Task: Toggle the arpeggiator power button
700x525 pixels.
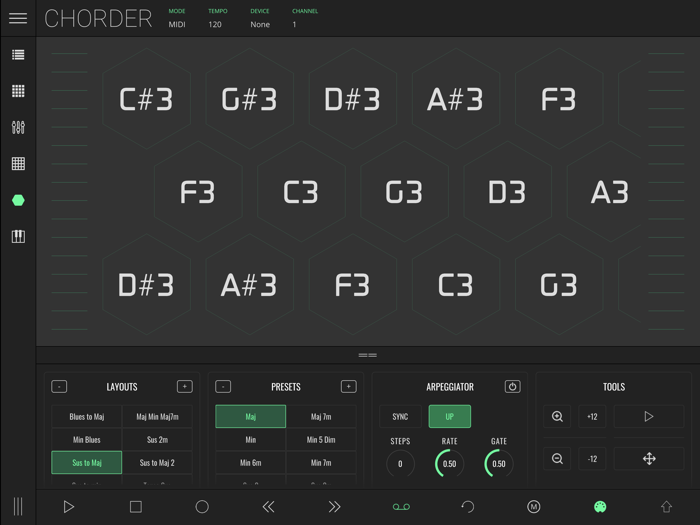Action: 512,387
